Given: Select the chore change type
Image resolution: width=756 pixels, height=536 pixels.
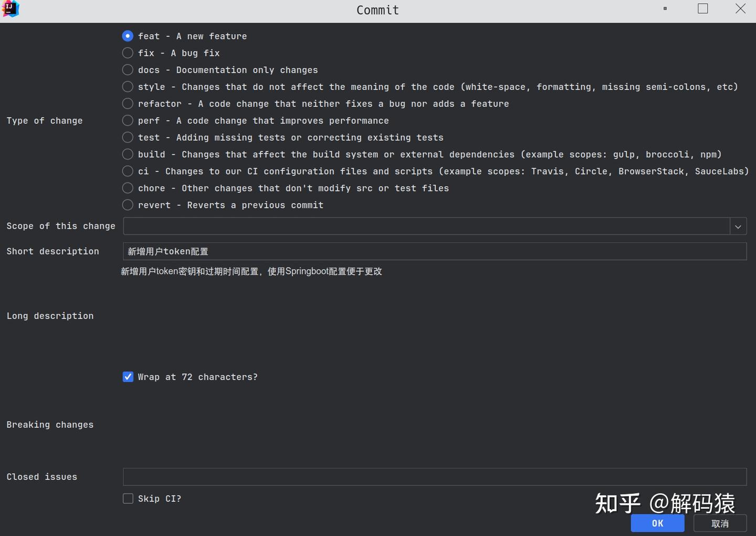Looking at the screenshot, I should (x=128, y=188).
